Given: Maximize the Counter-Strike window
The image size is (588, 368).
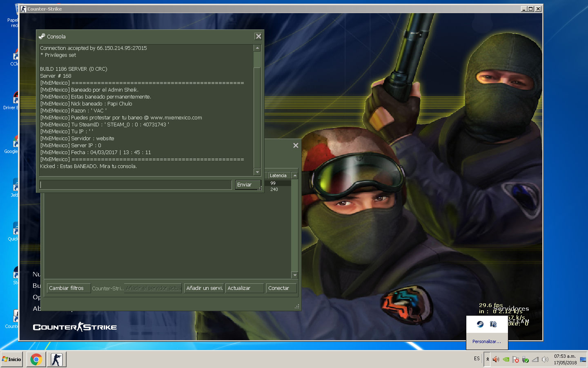Looking at the screenshot, I should coord(531,9).
